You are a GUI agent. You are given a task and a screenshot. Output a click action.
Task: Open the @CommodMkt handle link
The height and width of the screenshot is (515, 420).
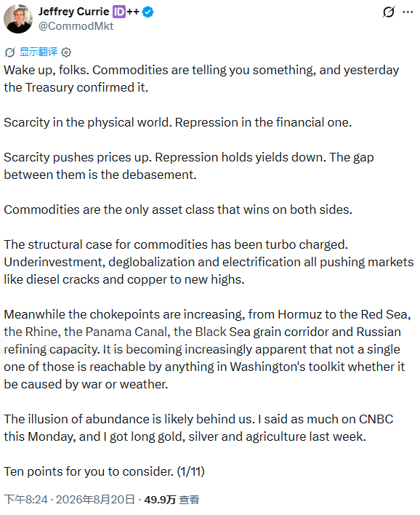click(x=76, y=26)
